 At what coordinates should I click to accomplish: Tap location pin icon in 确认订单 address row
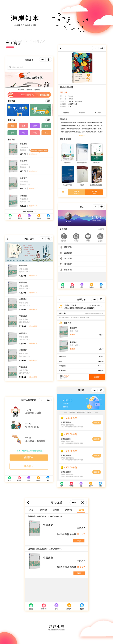pyautogui.click(x=61, y=307)
